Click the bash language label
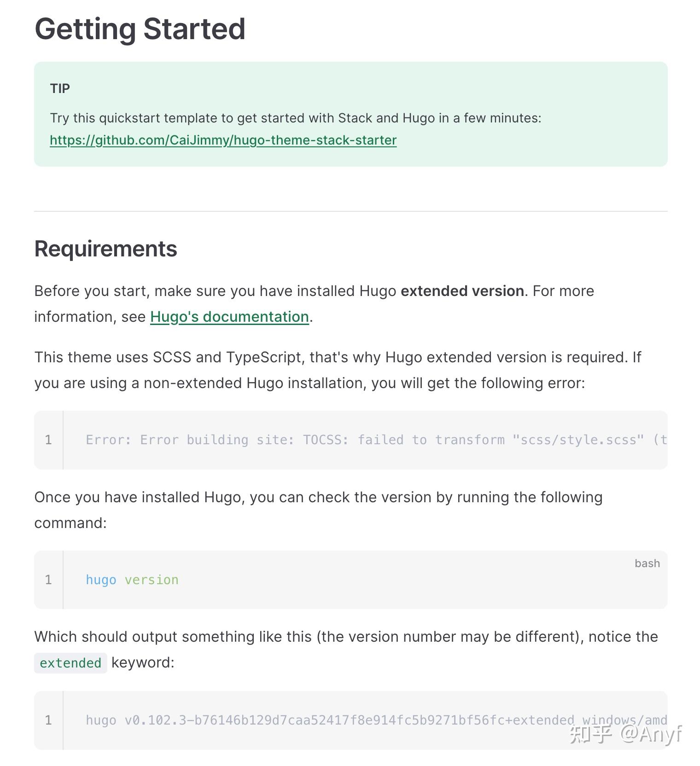 (x=647, y=563)
